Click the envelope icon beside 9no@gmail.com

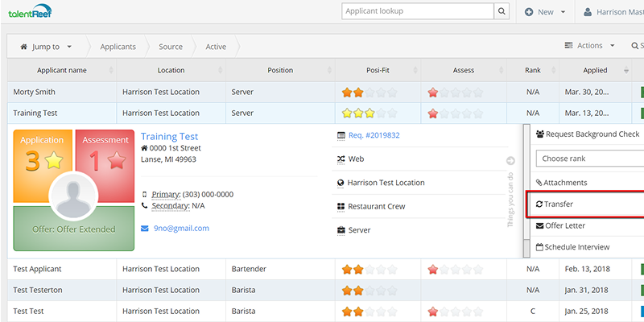click(x=145, y=229)
